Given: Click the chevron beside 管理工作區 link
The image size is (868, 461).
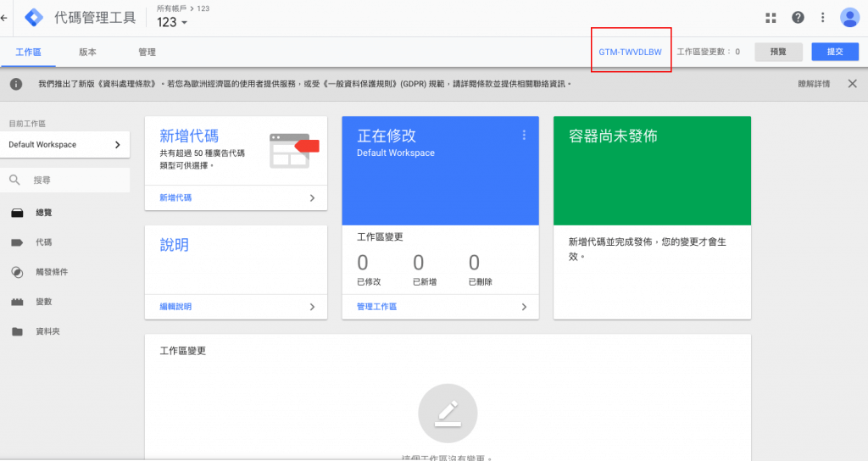Looking at the screenshot, I should tap(524, 307).
